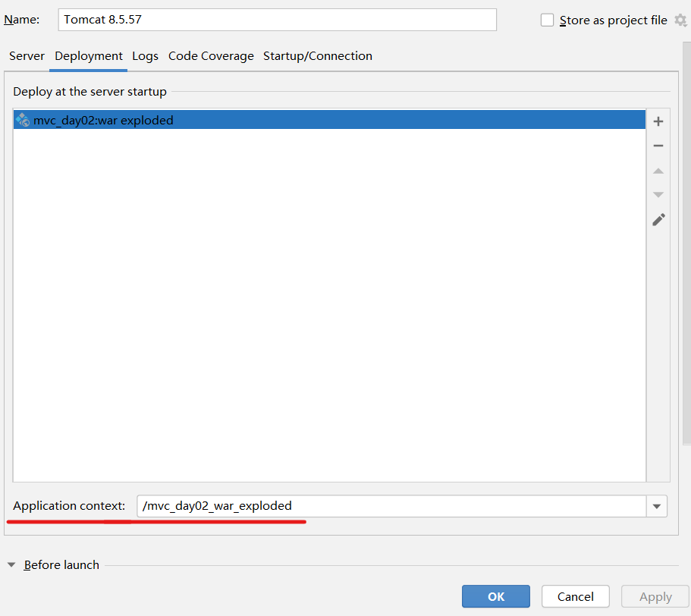Add a new deployment artifact with plus icon
The height and width of the screenshot is (616, 691).
pos(658,121)
